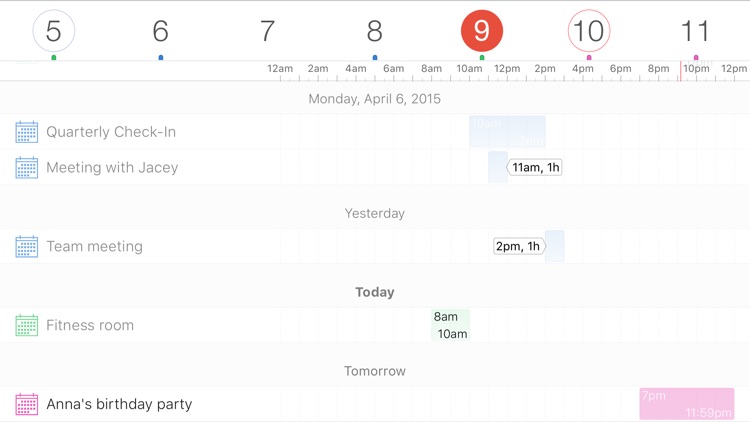Select day 6 in the date strip
The width and height of the screenshot is (750, 422).
pyautogui.click(x=161, y=31)
